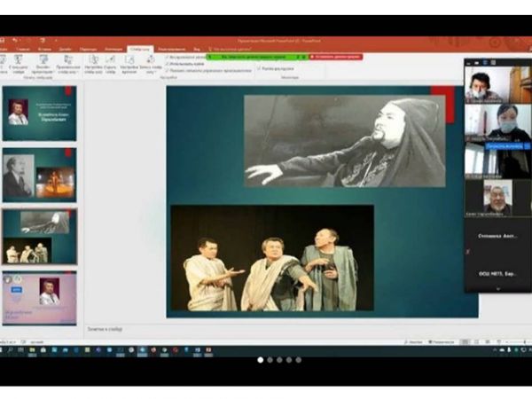Switch to the Transitions ribbon tab
Image resolution: width=532 pixels, height=399 pixels.
coord(89,49)
